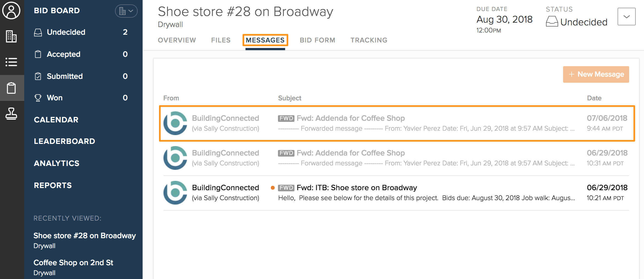Screen dimensions: 644x279
Task: Show Undecided bids in sidebar
Action: point(66,32)
